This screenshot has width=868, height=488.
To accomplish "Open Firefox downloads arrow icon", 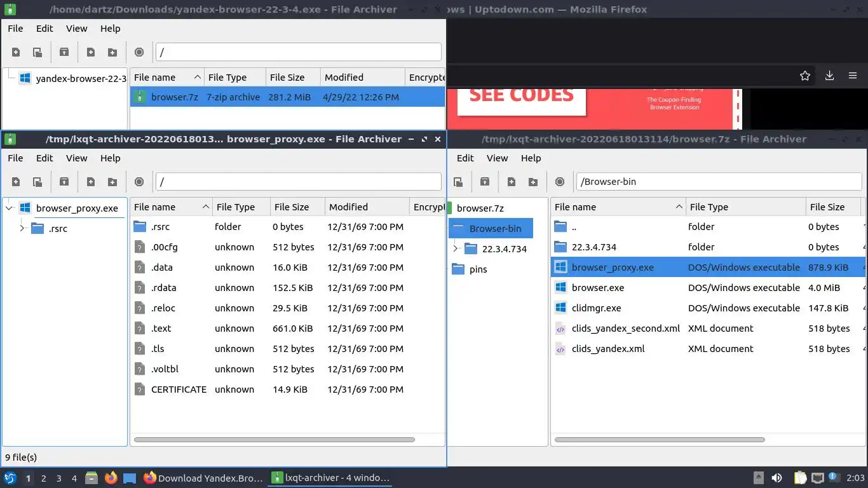I will tap(829, 76).
